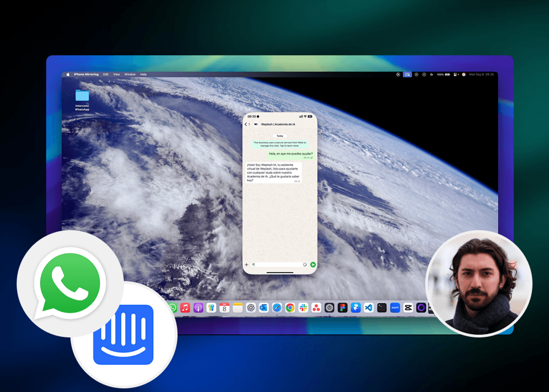Launch Music from the dock

pyautogui.click(x=185, y=308)
